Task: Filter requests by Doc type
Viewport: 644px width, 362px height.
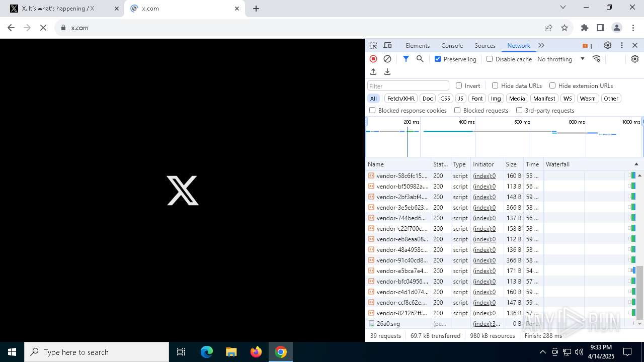Action: pos(428,99)
